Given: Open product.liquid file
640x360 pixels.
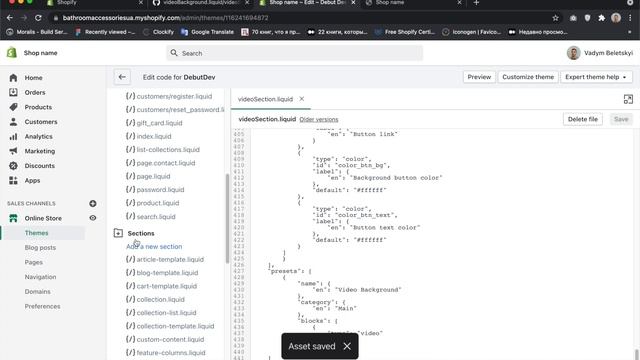Looking at the screenshot, I should 153,203.
